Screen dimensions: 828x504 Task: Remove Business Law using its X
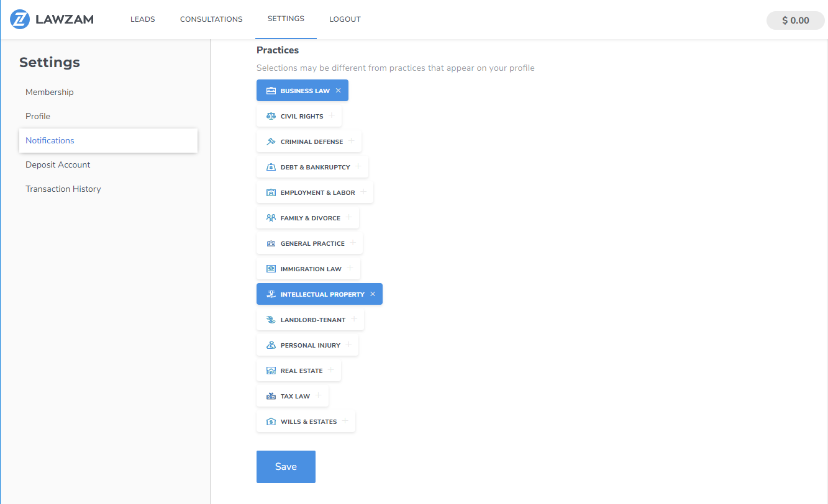[339, 91]
